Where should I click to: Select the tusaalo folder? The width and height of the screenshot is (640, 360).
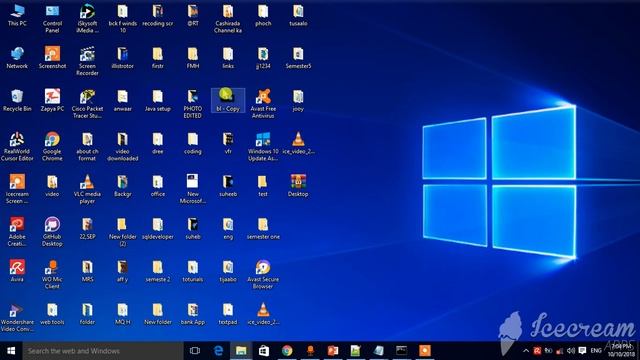(x=298, y=15)
